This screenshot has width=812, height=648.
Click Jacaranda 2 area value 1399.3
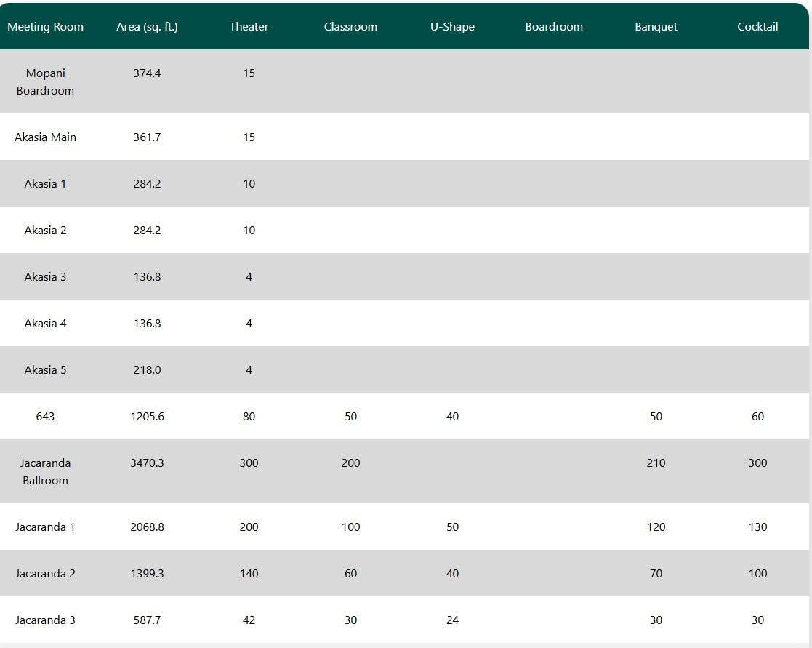click(x=147, y=574)
